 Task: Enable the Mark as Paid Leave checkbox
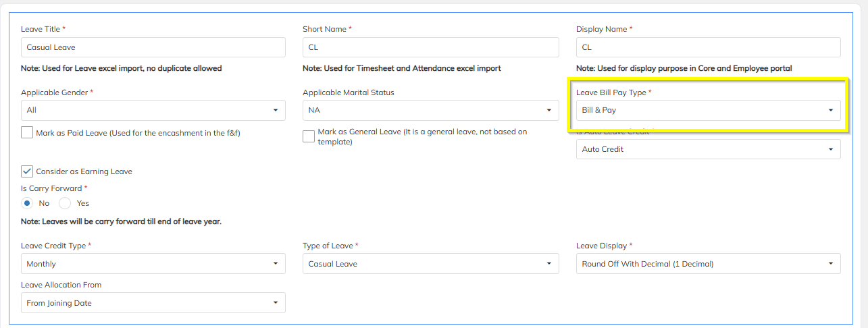click(x=27, y=133)
